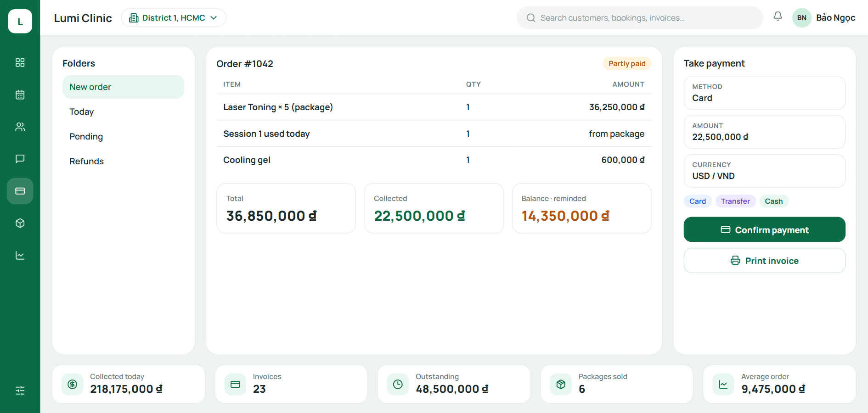
Task: Click the Cooling gel item row
Action: tap(434, 160)
